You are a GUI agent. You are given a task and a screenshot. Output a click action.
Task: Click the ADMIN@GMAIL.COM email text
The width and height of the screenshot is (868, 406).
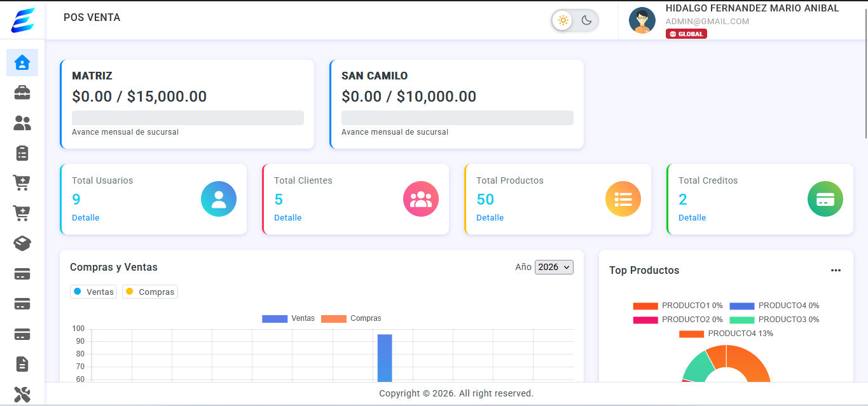(707, 22)
